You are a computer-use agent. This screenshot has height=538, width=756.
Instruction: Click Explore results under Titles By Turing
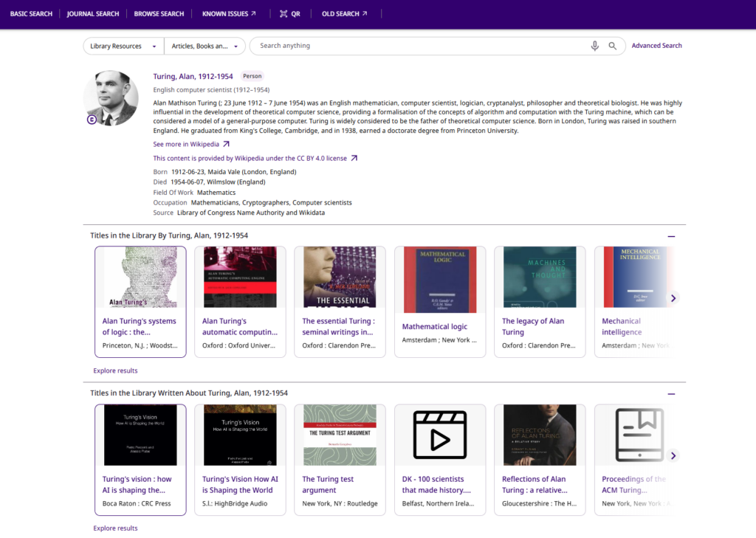point(116,370)
